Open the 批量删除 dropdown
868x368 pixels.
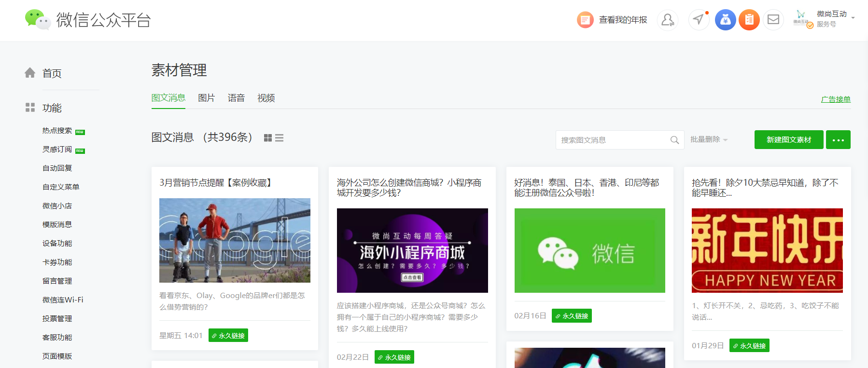pyautogui.click(x=709, y=139)
